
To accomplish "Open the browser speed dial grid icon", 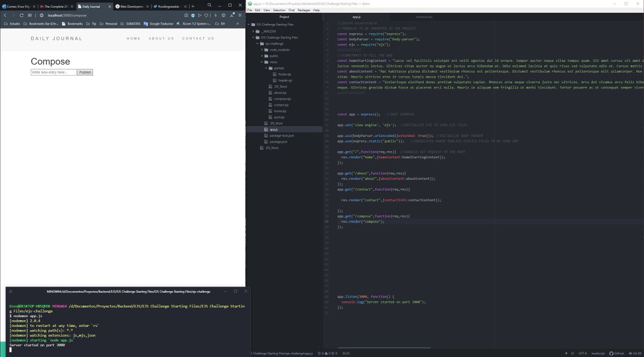I will pos(30,16).
